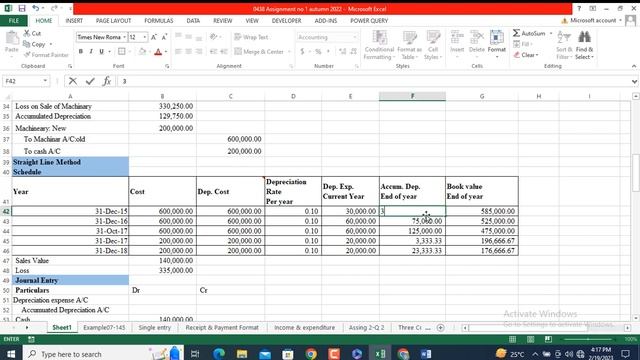Decrease font size with smaller A icon
640x360 pixels.
pos(164,37)
